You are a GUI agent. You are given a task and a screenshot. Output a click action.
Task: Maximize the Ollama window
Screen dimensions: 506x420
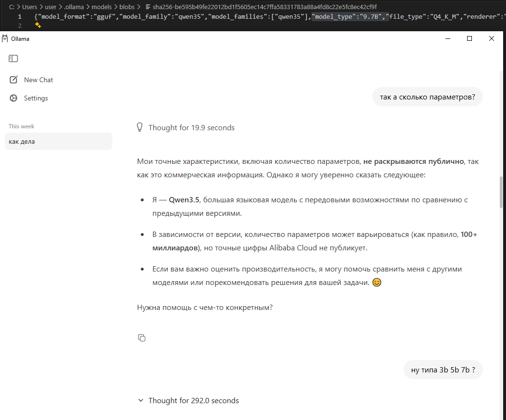[469, 39]
